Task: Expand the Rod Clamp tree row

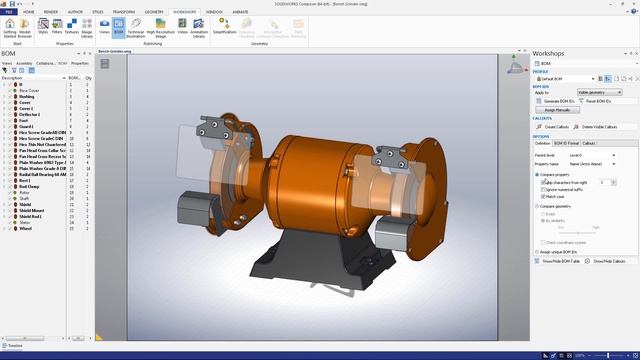Action: pos(4,187)
